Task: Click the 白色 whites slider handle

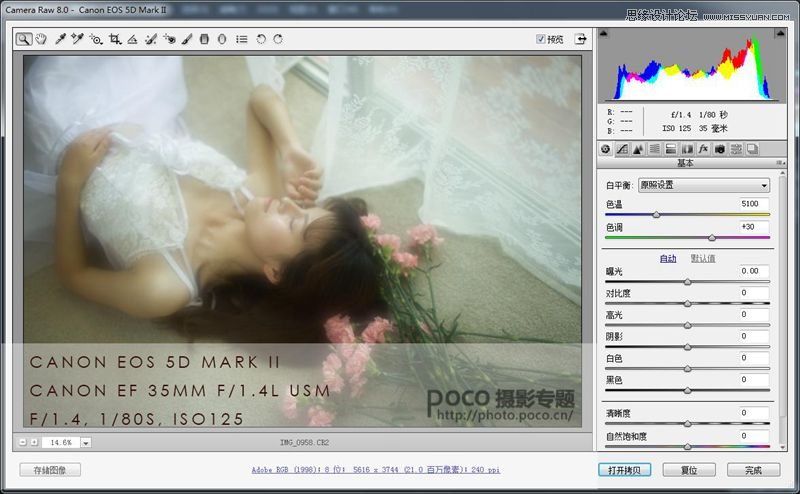Action: [687, 368]
